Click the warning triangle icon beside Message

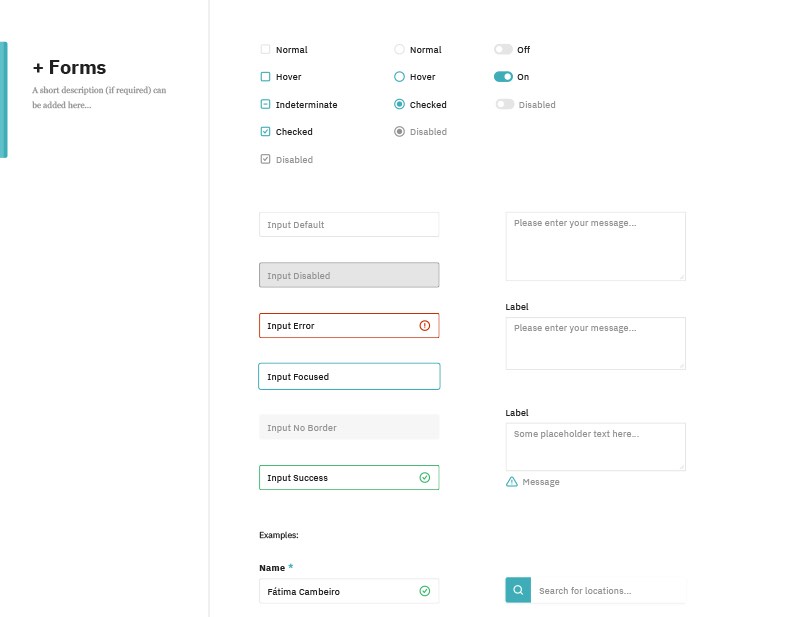coord(512,482)
